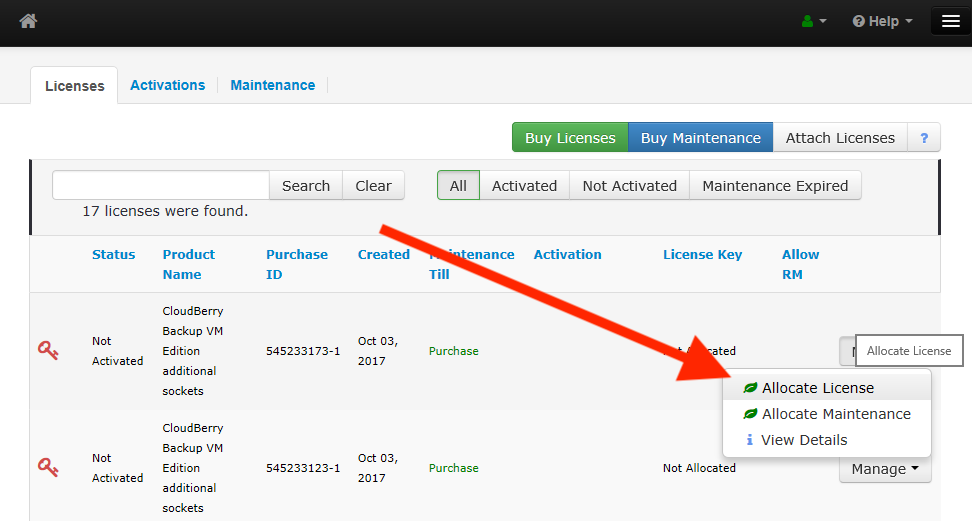
Task: Click the '17 licenses were found.' text
Action: [165, 211]
